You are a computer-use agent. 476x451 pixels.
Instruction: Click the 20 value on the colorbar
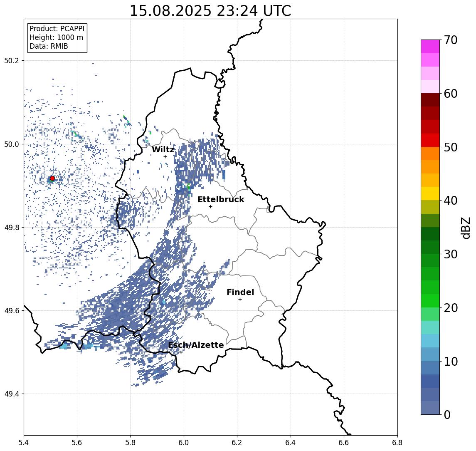coord(451,307)
